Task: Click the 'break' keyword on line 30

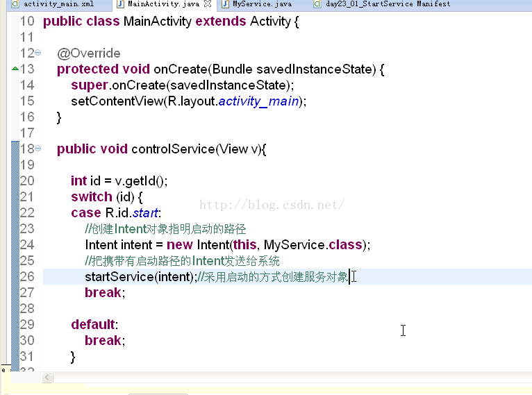Action: [103, 340]
